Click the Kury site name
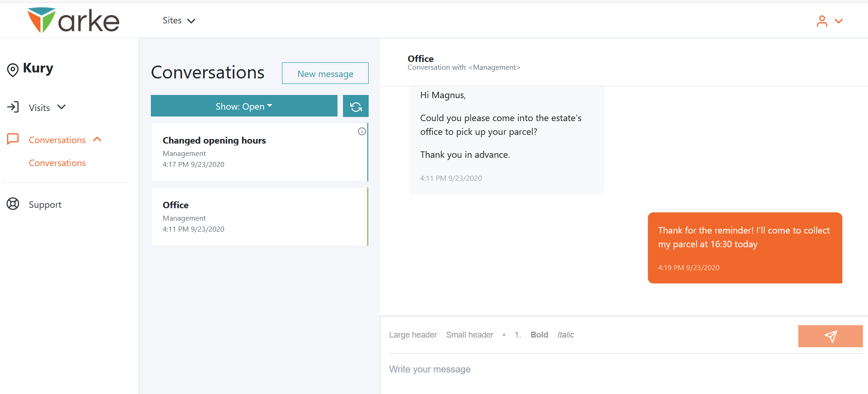The height and width of the screenshot is (394, 868). (x=38, y=68)
